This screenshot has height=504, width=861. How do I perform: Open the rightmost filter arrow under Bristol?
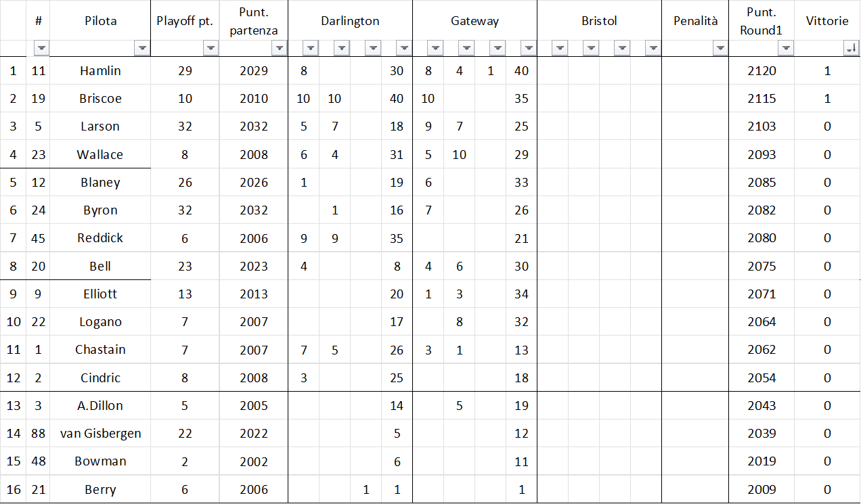pyautogui.click(x=653, y=49)
